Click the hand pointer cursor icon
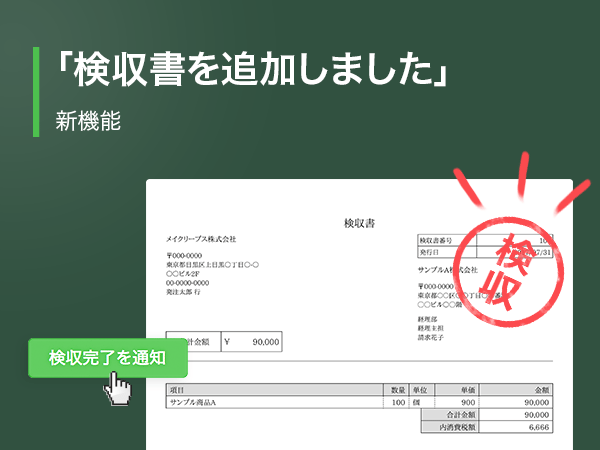Image resolution: width=600 pixels, height=450 pixels. (x=120, y=387)
